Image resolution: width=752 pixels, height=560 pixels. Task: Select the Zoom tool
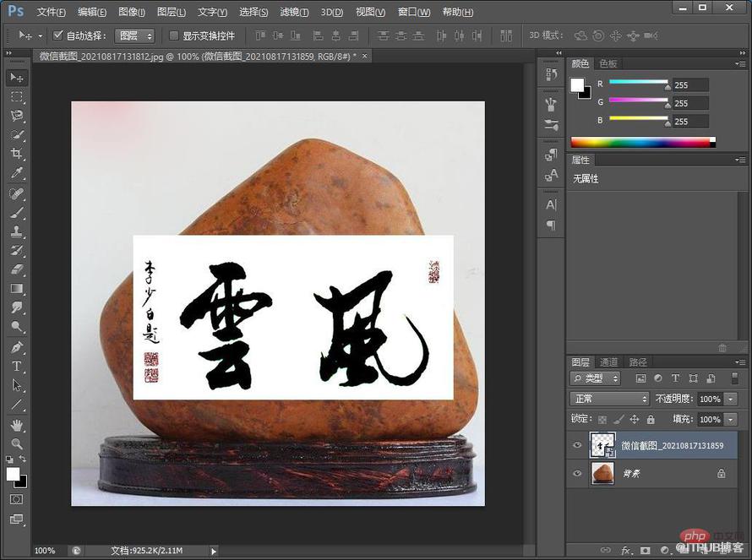[17, 444]
